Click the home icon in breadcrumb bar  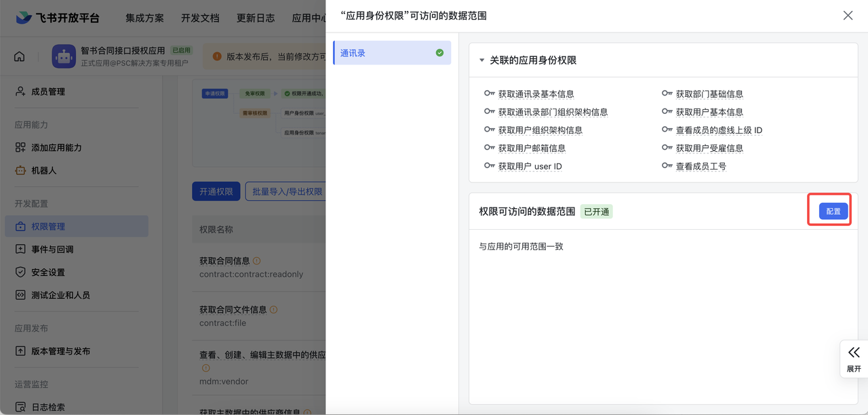pyautogui.click(x=20, y=56)
